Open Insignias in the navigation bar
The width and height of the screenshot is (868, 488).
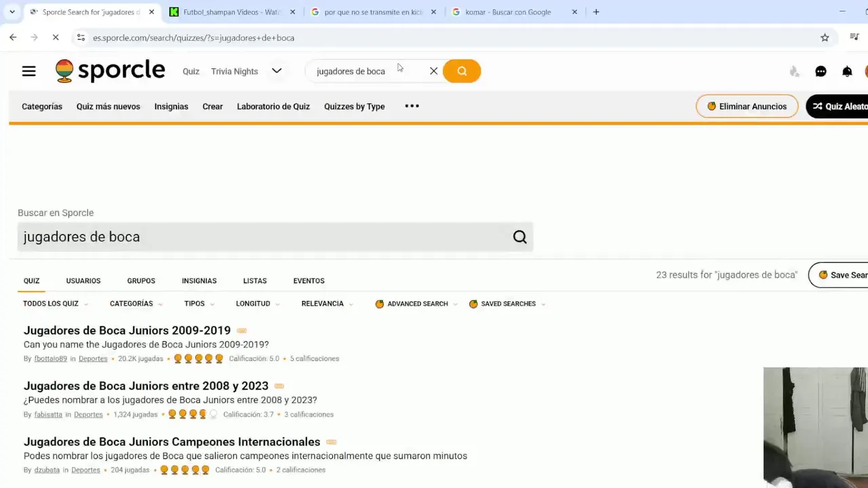pyautogui.click(x=171, y=106)
